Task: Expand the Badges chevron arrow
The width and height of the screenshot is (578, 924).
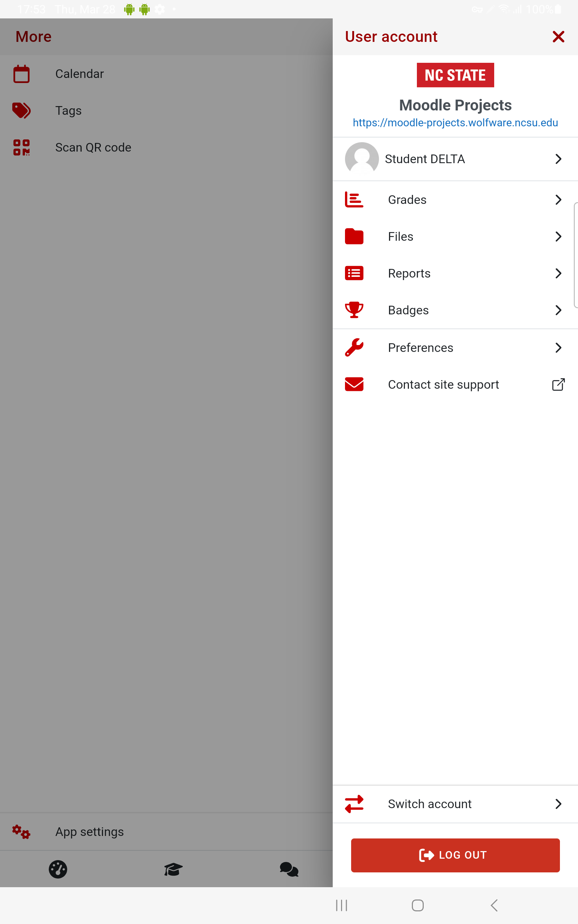Action: [558, 310]
